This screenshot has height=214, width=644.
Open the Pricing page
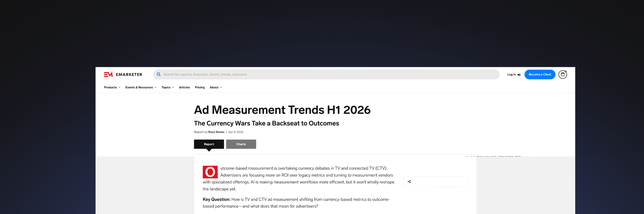tap(200, 87)
